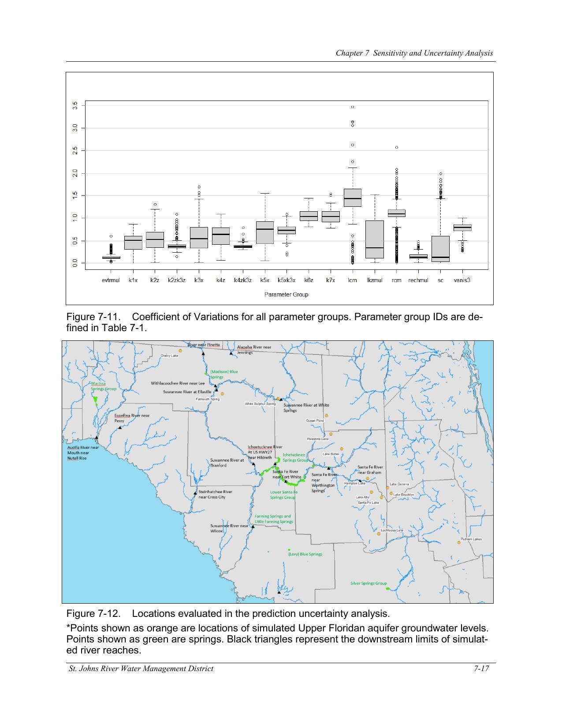
Task: Click the 'k7x' x-axis label
Action: coord(331,280)
